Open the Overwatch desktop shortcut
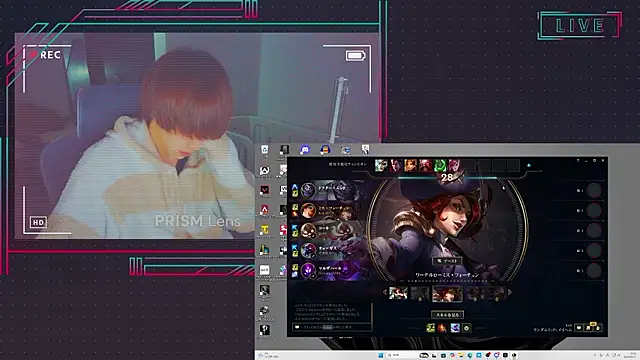 coord(264,170)
